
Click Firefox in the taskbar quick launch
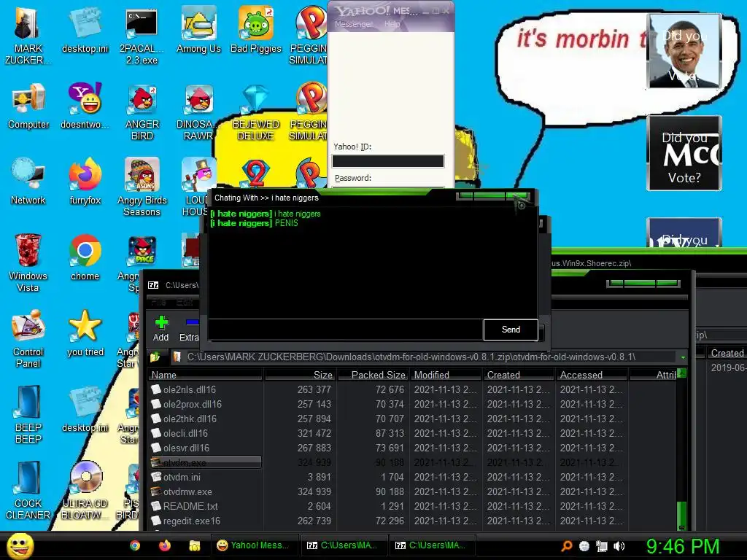tap(165, 545)
